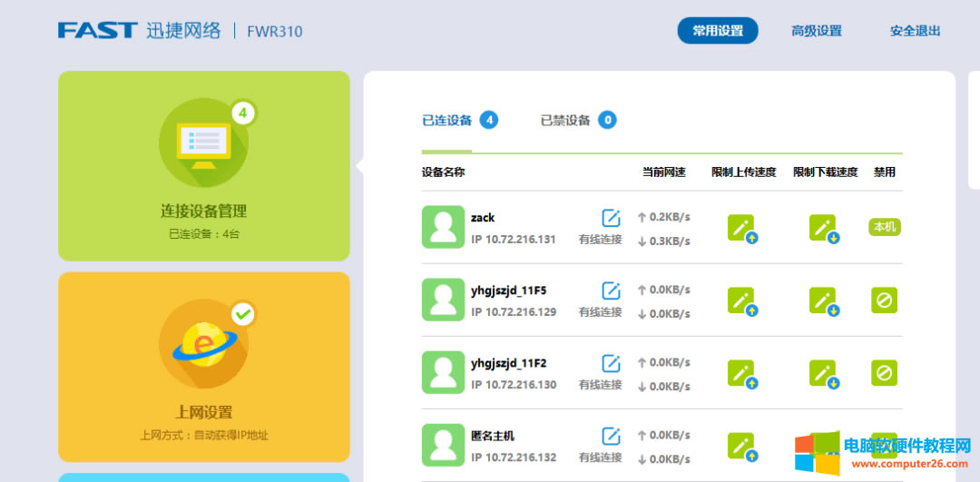Rename device yhgjszjd_11F5 with edit icon
980x482 pixels.
[612, 290]
